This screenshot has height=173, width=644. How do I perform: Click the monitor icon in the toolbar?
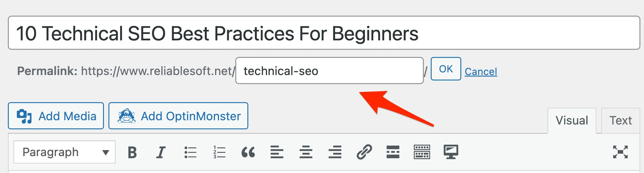tap(451, 152)
